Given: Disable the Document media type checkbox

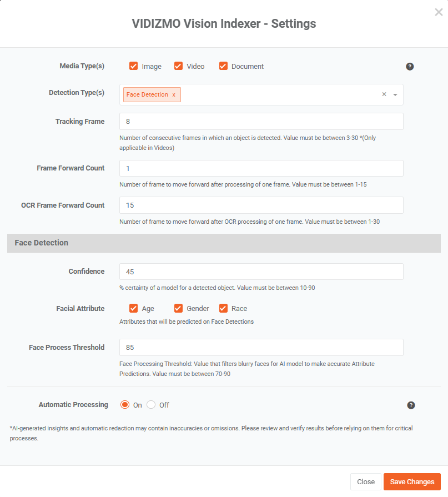Looking at the screenshot, I should pyautogui.click(x=224, y=66).
